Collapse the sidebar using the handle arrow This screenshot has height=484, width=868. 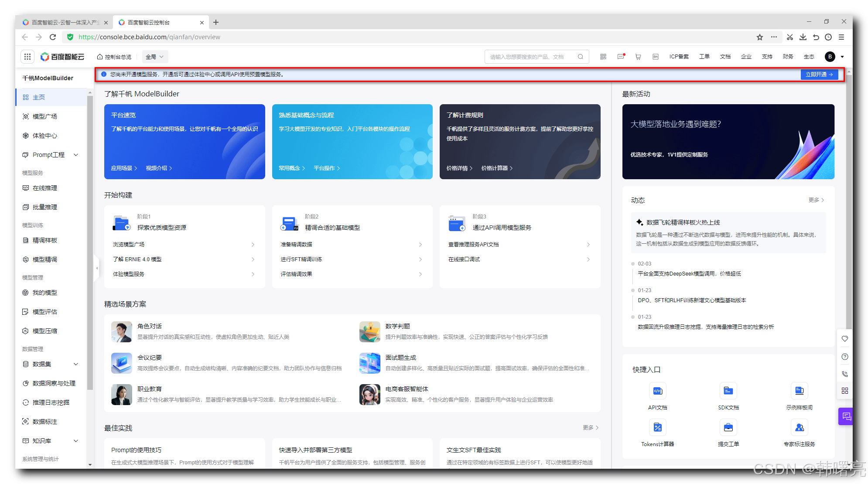(96, 268)
